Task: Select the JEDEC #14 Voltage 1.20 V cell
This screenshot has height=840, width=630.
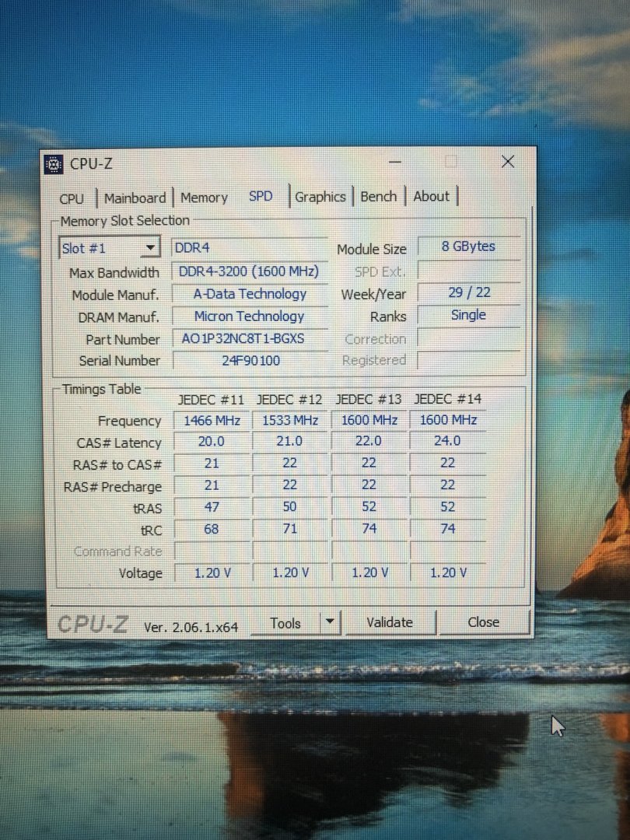Action: pos(449,572)
